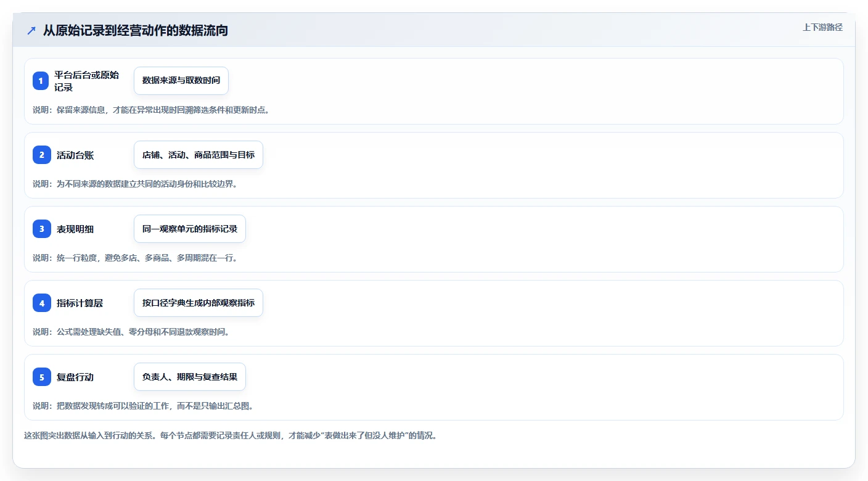Click the step 4 number badge

pyautogui.click(x=41, y=303)
